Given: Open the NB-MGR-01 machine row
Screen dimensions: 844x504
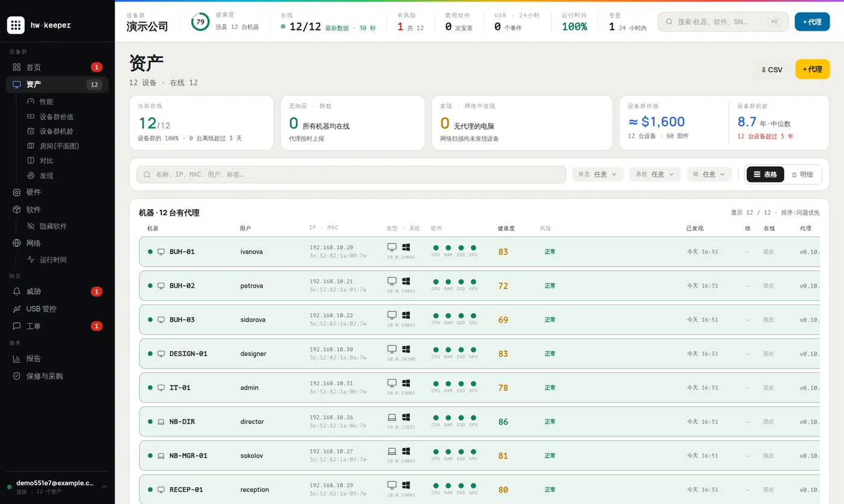Looking at the screenshot, I should [479, 456].
